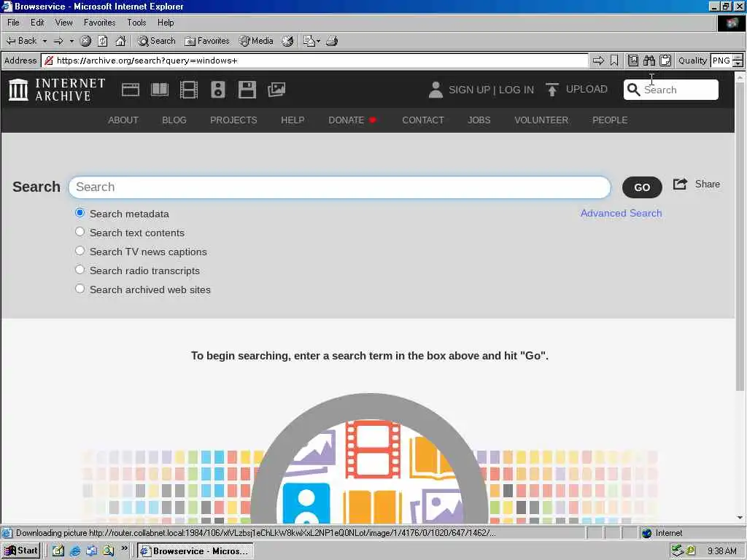Open the Images icon in Archive header
Viewport: 747px width, 560px height.
276,90
